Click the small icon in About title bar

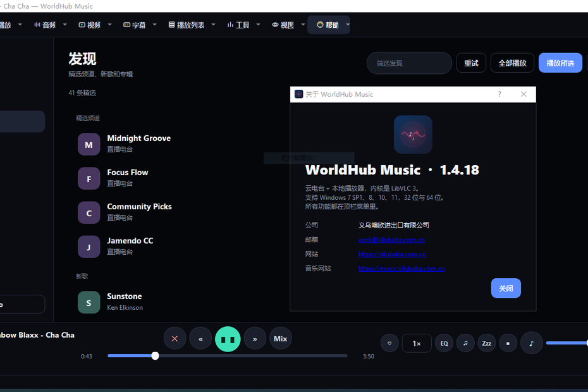click(299, 94)
